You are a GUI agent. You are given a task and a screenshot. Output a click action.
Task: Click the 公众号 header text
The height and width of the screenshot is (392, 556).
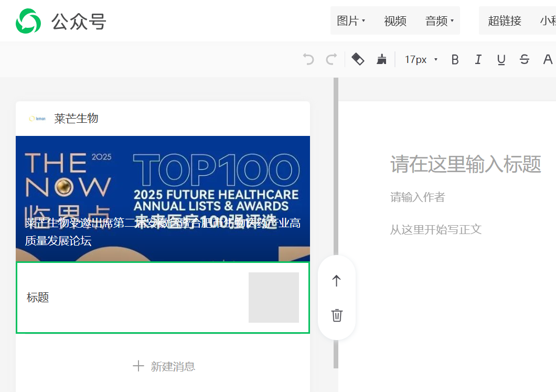[79, 22]
